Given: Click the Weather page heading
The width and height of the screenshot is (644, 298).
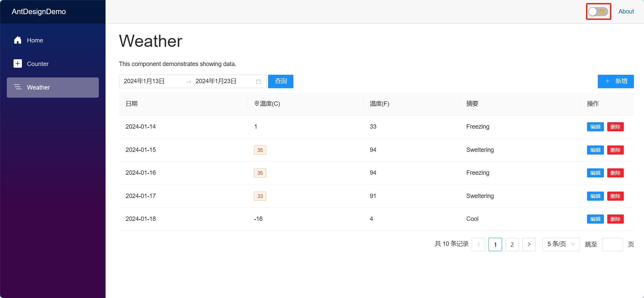Looking at the screenshot, I should (x=151, y=41).
